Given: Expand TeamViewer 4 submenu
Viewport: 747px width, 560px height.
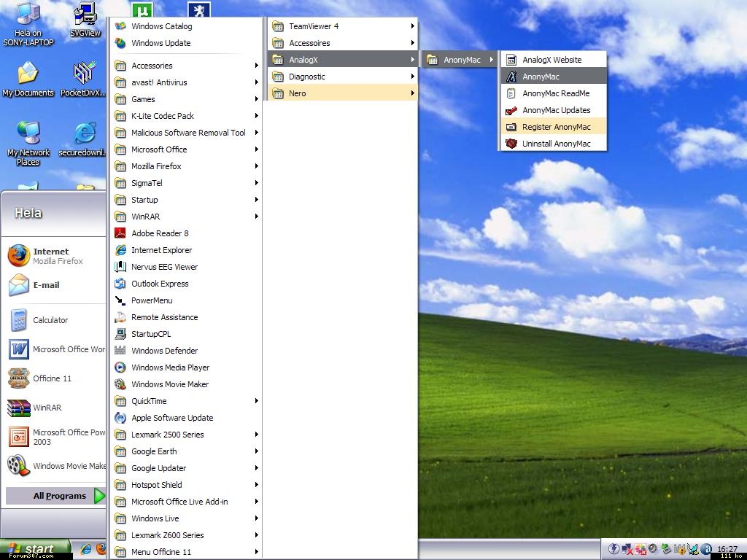Looking at the screenshot, I should point(343,26).
